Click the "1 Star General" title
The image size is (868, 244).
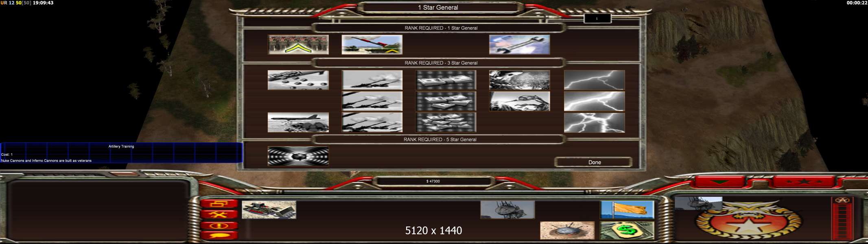(438, 8)
